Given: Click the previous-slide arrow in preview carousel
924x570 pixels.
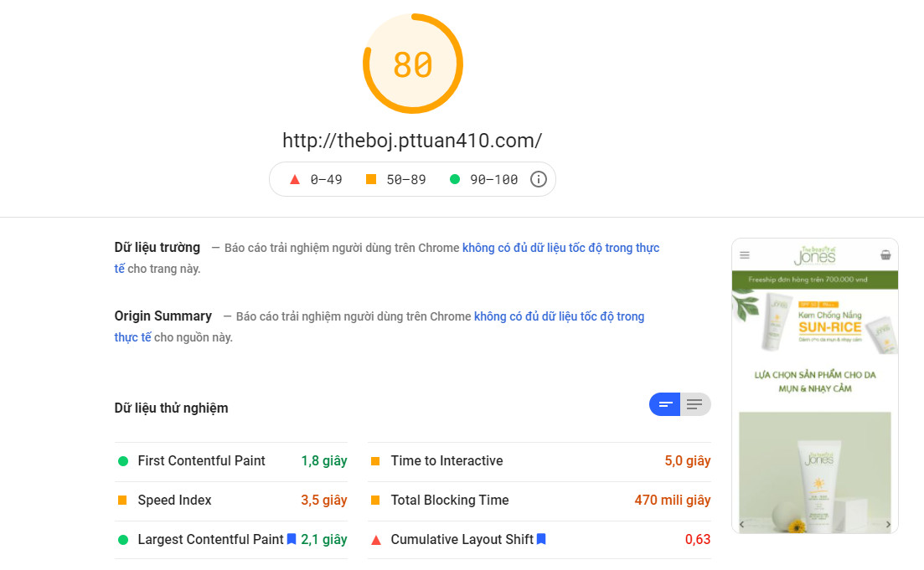Looking at the screenshot, I should 741,525.
